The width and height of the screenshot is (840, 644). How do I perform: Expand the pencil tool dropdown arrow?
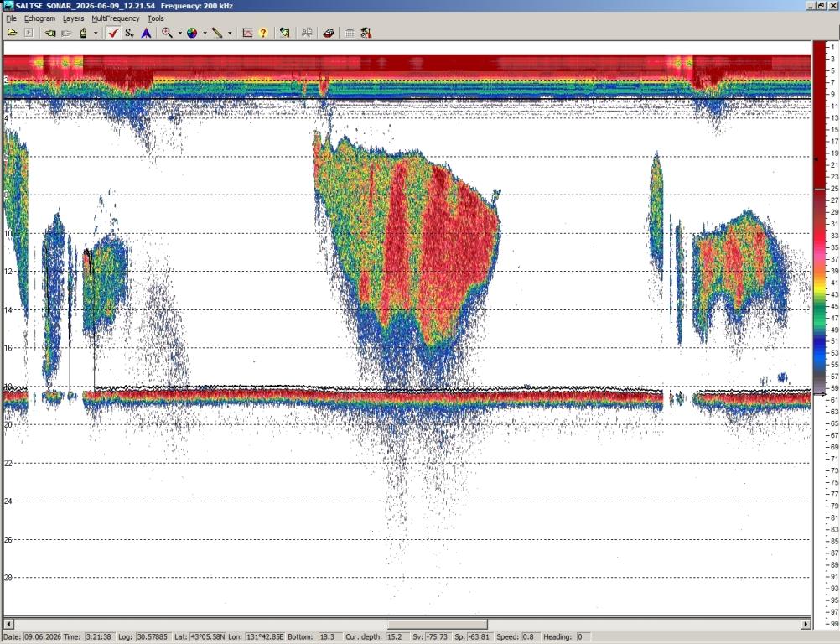230,33
